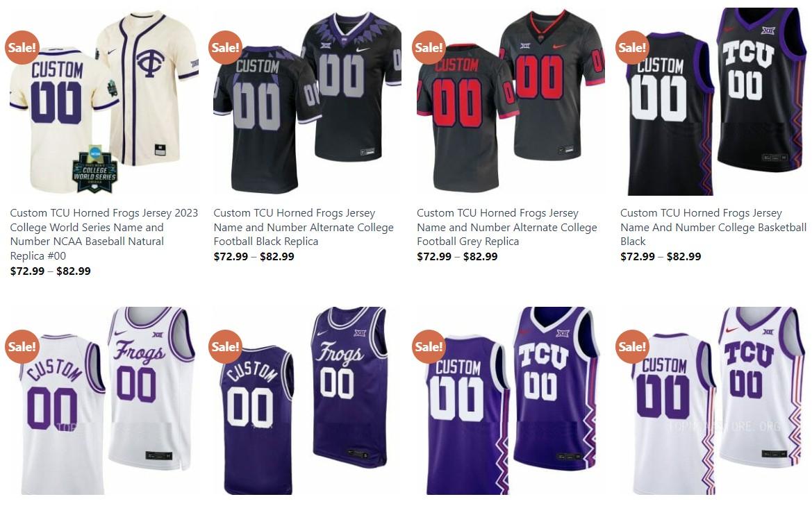Open the purple Frogs script basketball jersey image
Image resolution: width=812 pixels, height=506 pixels.
click(x=308, y=400)
